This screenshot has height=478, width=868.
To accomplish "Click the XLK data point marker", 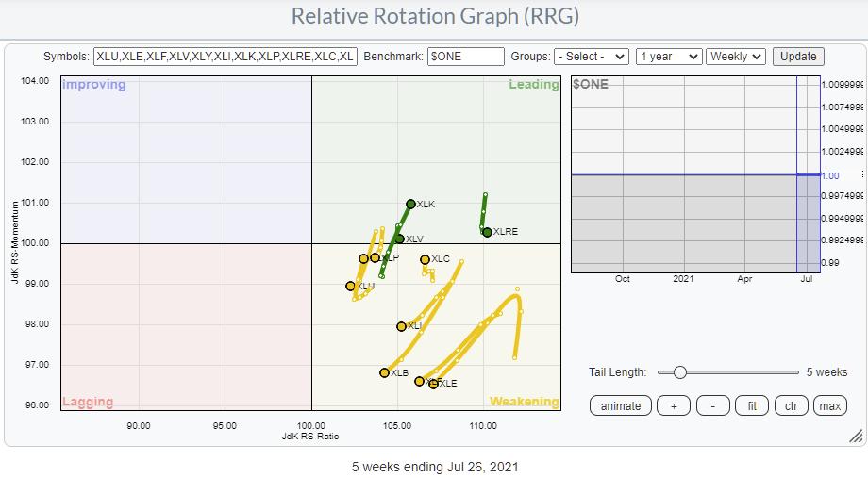I will coord(410,204).
